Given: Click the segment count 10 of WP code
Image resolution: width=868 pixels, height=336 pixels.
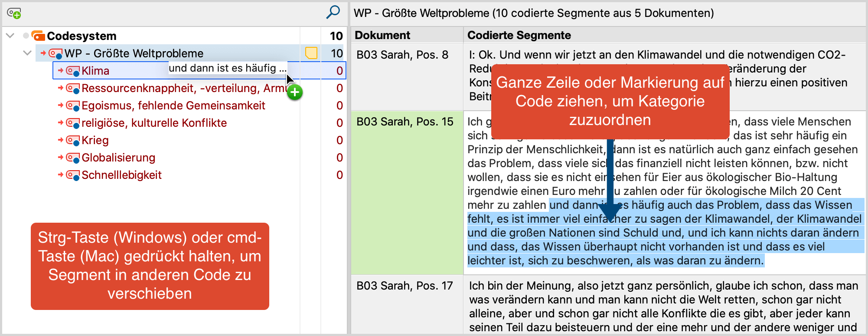Looking at the screenshot, I should click(336, 53).
